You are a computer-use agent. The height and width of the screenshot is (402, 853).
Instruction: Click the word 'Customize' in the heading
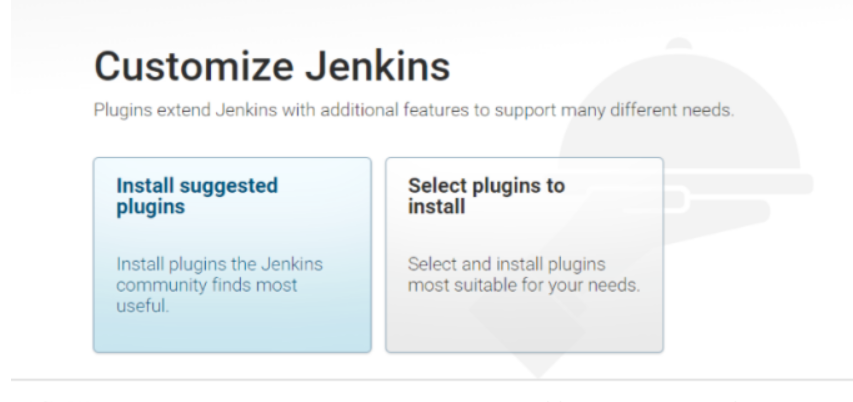(x=194, y=66)
